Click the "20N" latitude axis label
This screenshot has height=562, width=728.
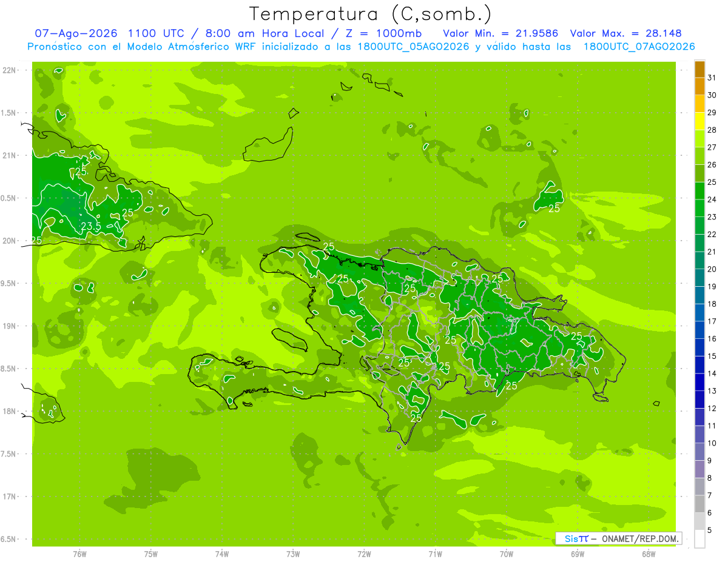(9, 241)
